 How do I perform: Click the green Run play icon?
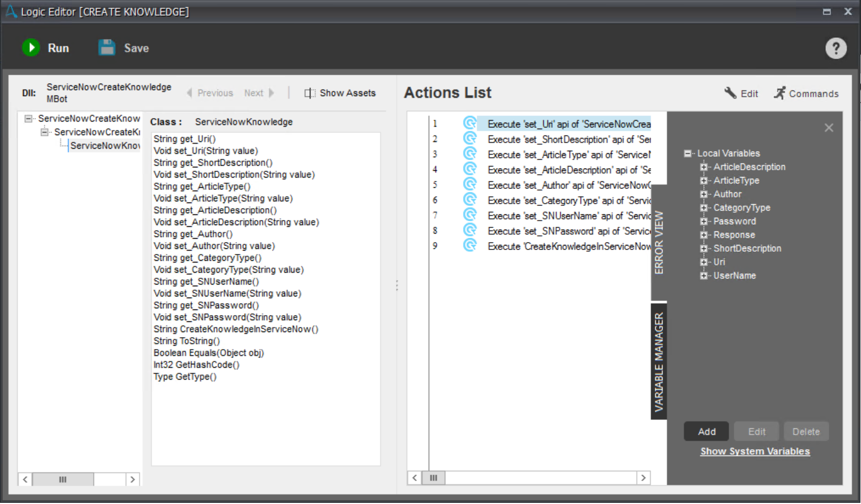(x=31, y=48)
